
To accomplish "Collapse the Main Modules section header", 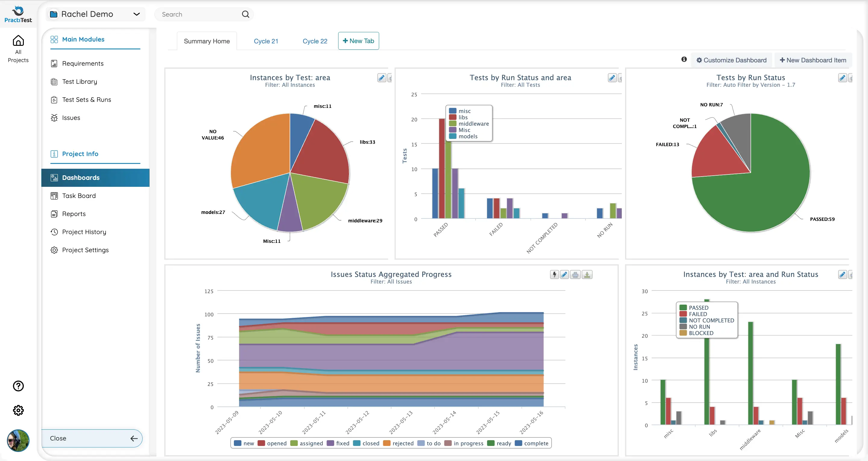I will pos(83,39).
